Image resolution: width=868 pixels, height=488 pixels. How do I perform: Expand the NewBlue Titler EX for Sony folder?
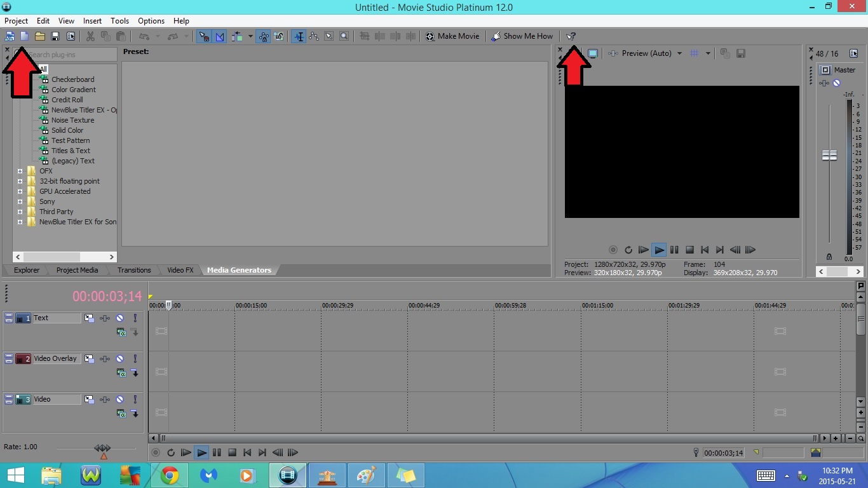pos(20,222)
